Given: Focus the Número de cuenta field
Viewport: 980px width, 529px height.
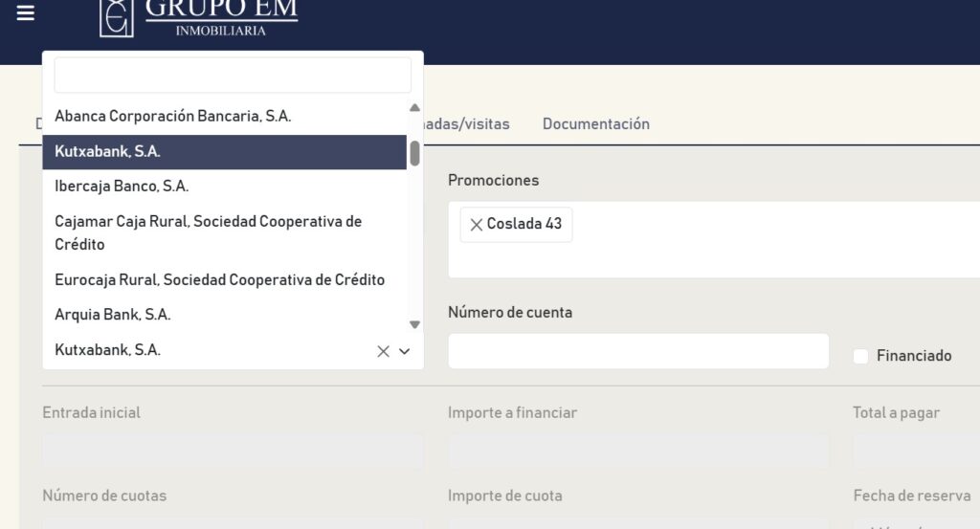Looking at the screenshot, I should [x=638, y=351].
